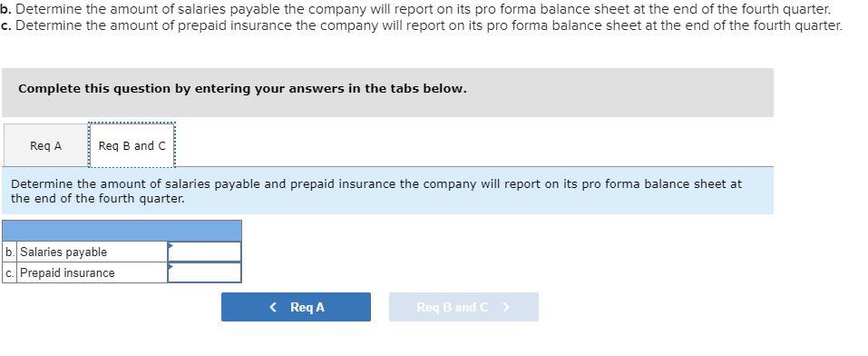Click blue triangle marker in Salaries payable cell
Screen dimensions: 868x356
171,245
